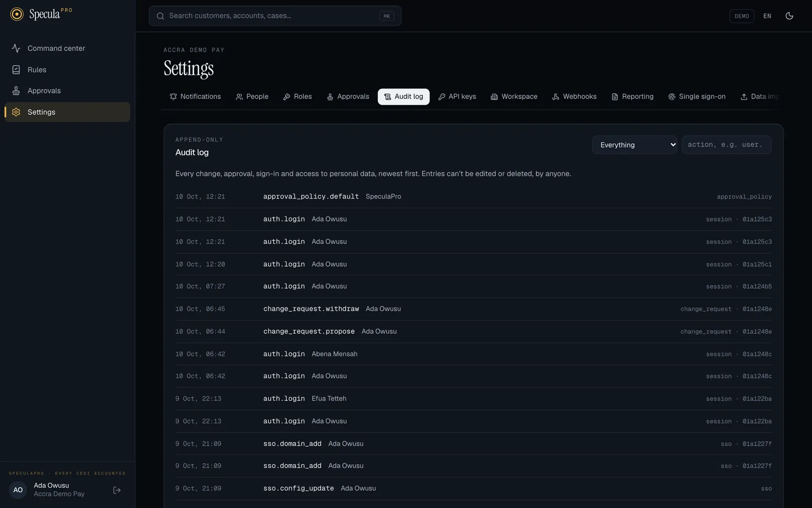Click the sign out icon beside Ada Owusu
The width and height of the screenshot is (812, 508).
(117, 490)
